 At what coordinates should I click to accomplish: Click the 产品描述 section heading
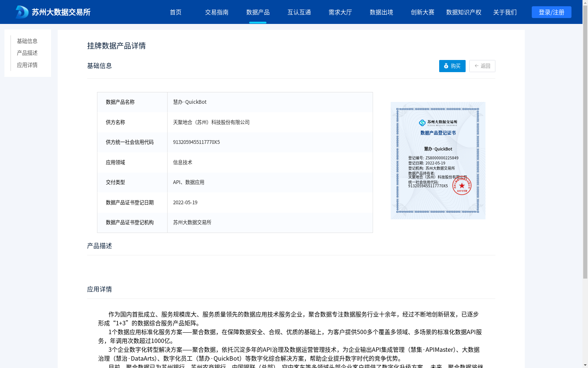click(100, 245)
